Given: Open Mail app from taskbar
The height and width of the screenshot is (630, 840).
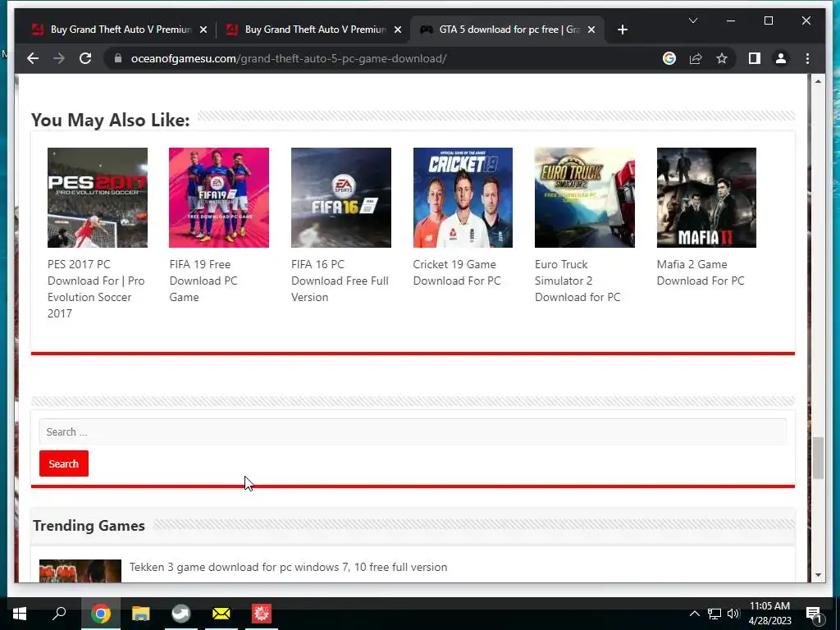Looking at the screenshot, I should (221, 614).
